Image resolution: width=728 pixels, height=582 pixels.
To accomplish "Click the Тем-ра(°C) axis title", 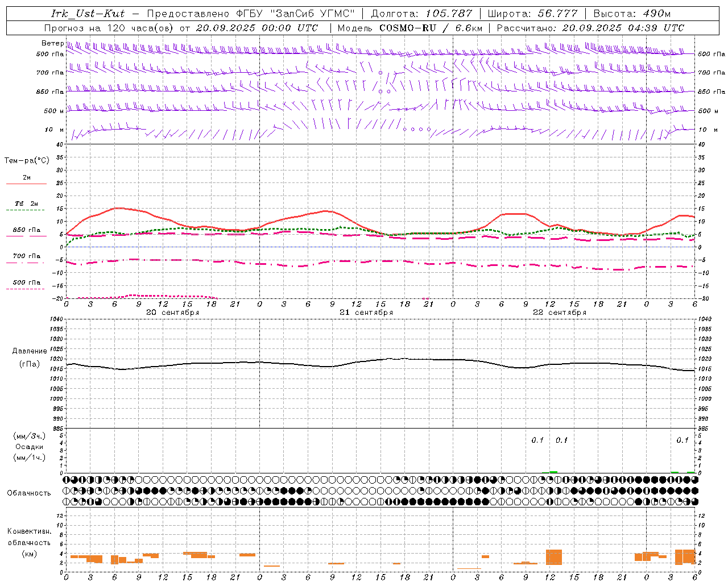I will click(x=27, y=160).
